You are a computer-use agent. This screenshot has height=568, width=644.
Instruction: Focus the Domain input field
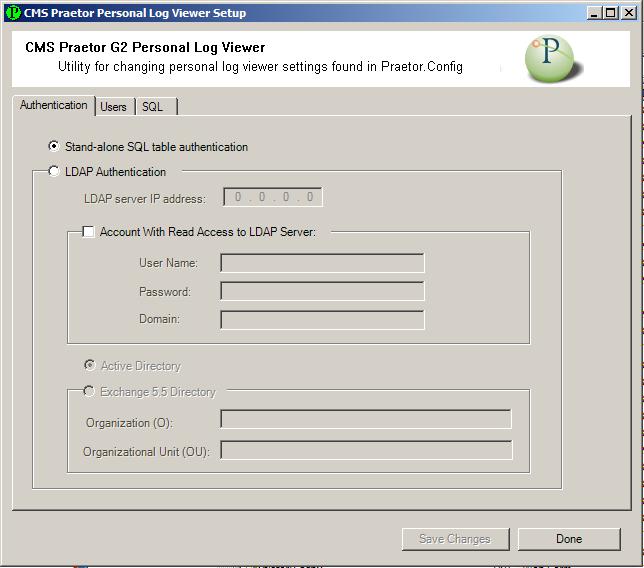point(322,320)
